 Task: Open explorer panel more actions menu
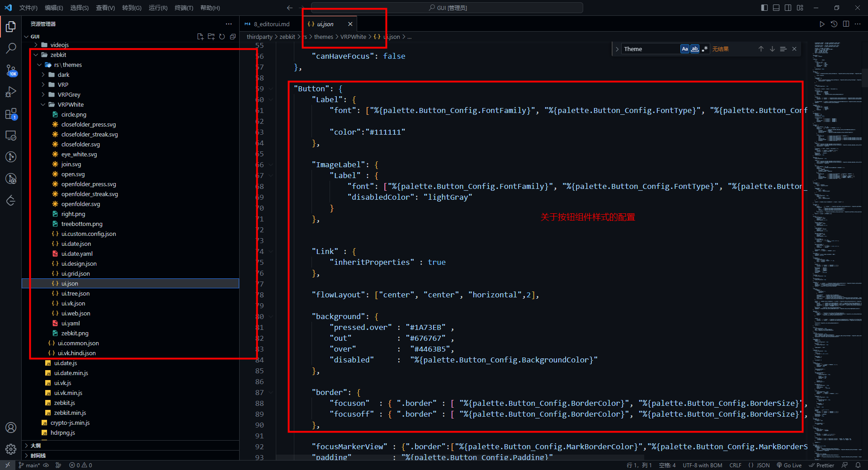tap(229, 24)
